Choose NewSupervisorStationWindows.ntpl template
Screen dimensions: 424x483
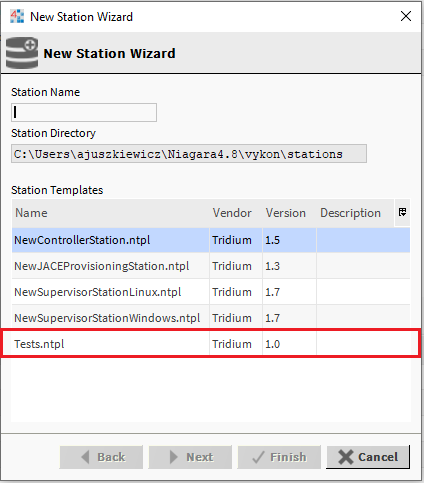click(x=211, y=318)
